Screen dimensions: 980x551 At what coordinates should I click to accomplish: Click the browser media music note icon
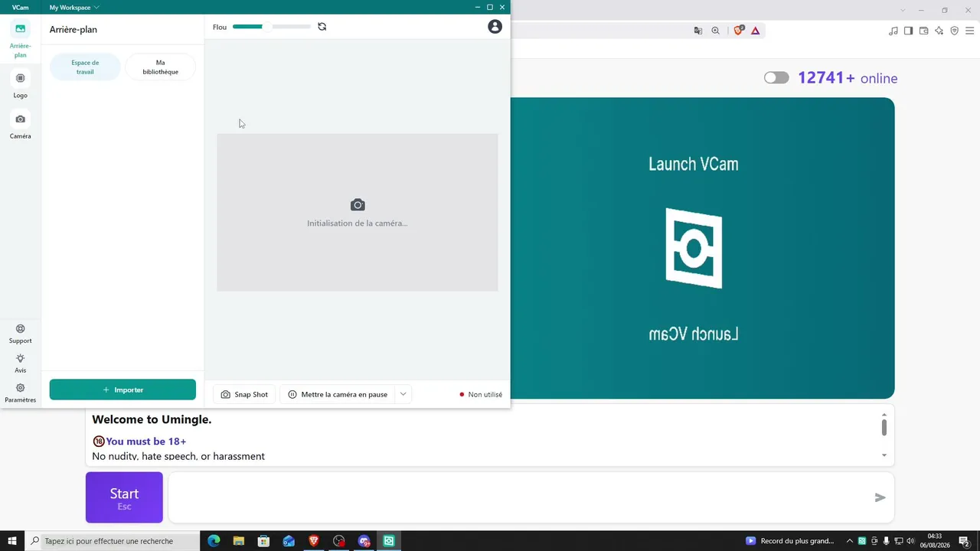tap(893, 31)
